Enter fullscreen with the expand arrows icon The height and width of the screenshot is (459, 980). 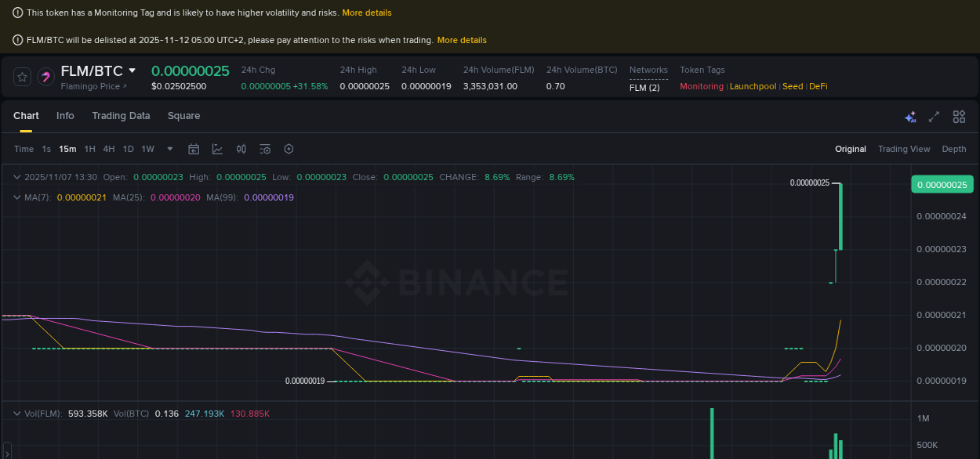(934, 116)
